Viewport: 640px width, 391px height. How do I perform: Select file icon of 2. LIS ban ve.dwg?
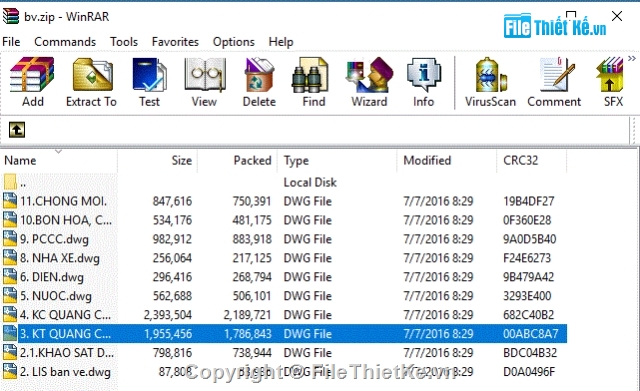coord(10,371)
